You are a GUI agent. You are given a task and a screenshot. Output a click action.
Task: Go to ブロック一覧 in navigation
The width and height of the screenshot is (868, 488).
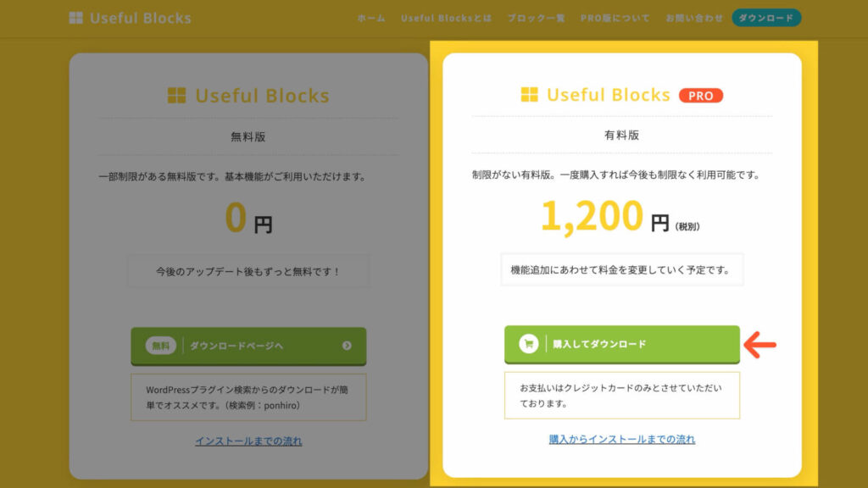coord(536,18)
